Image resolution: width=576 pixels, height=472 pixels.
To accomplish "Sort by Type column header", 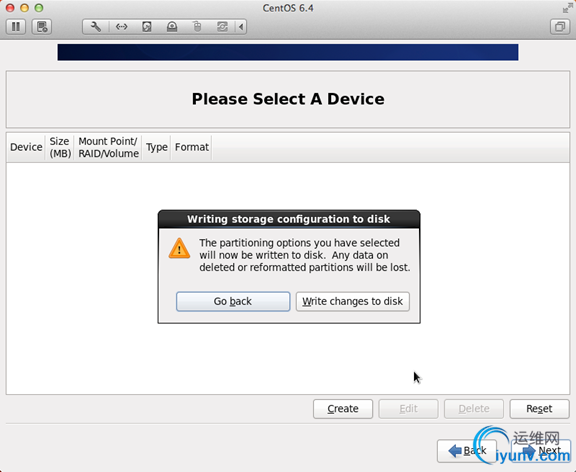I will pos(156,147).
